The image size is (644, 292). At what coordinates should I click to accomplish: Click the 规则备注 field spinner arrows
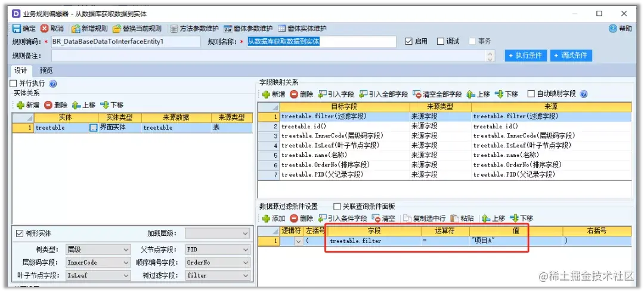click(x=490, y=56)
